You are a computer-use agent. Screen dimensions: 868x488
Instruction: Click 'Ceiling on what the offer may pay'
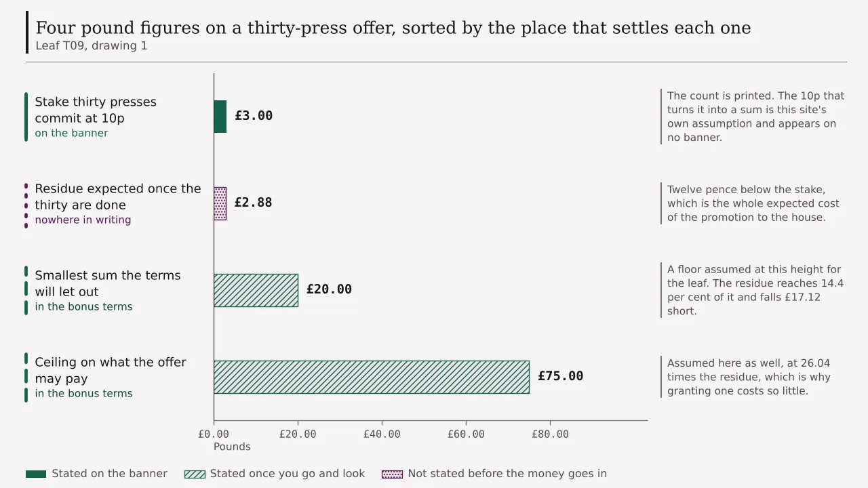[x=111, y=370]
